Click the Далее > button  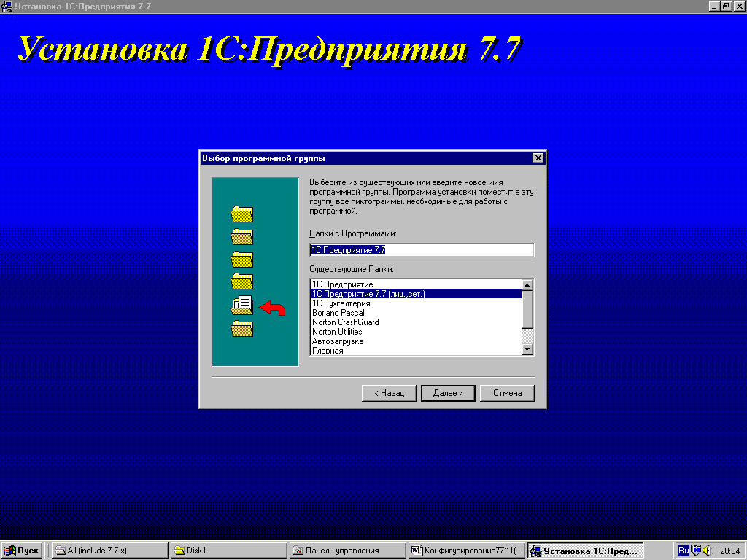tap(448, 393)
